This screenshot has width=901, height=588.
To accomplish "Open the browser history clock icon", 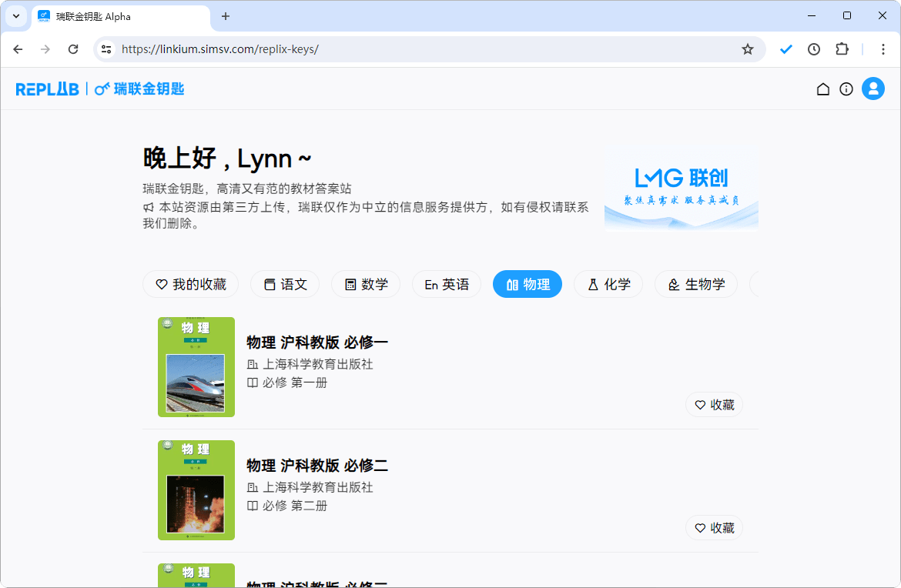I will pos(814,49).
